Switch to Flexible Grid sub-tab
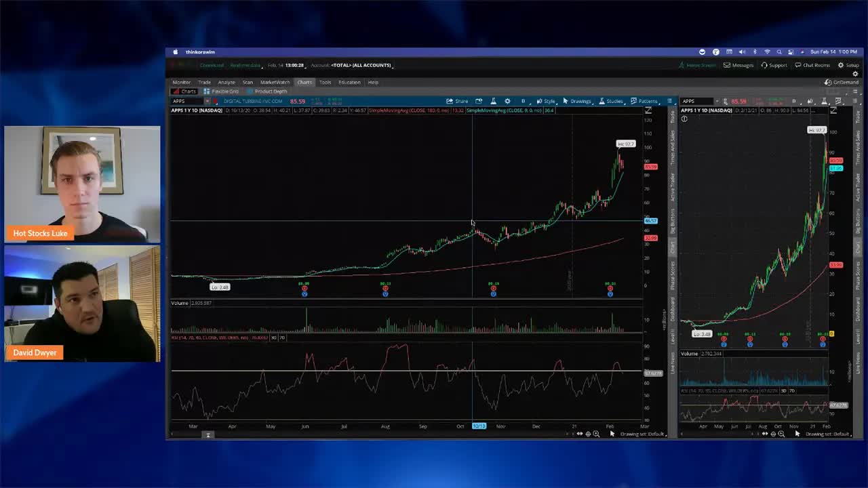 [221, 91]
